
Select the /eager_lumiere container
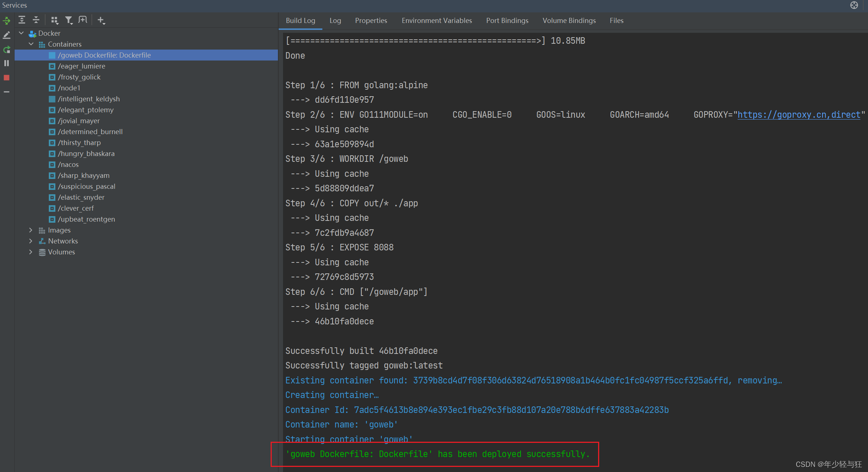pos(81,66)
